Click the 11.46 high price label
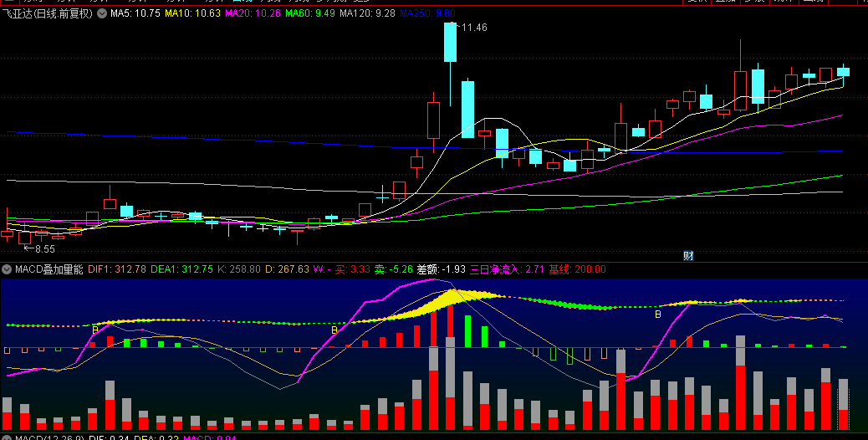868x440 pixels. point(474,27)
